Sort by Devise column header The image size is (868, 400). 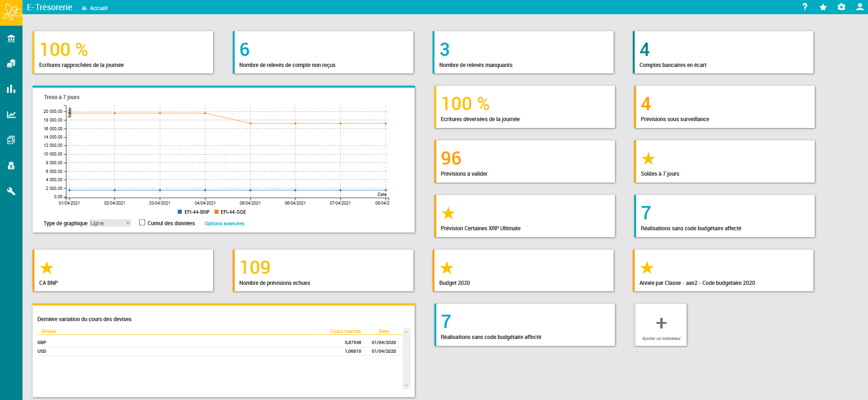click(49, 331)
